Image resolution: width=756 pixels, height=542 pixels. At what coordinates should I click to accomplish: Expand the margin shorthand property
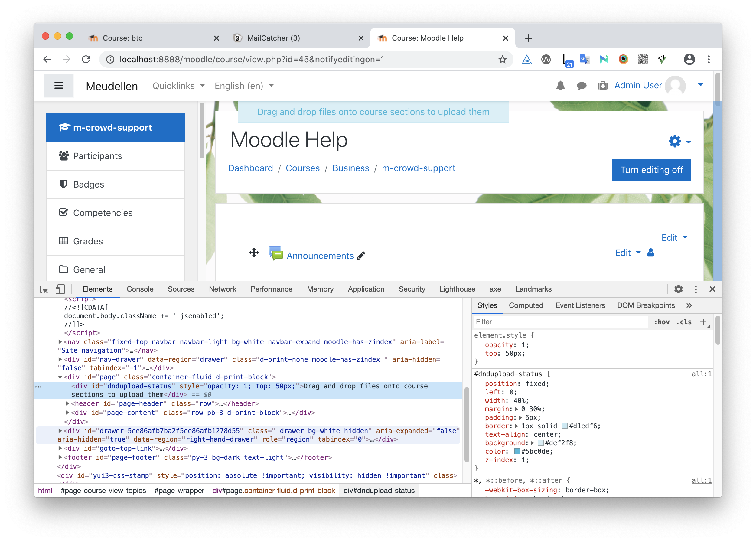[517, 409]
